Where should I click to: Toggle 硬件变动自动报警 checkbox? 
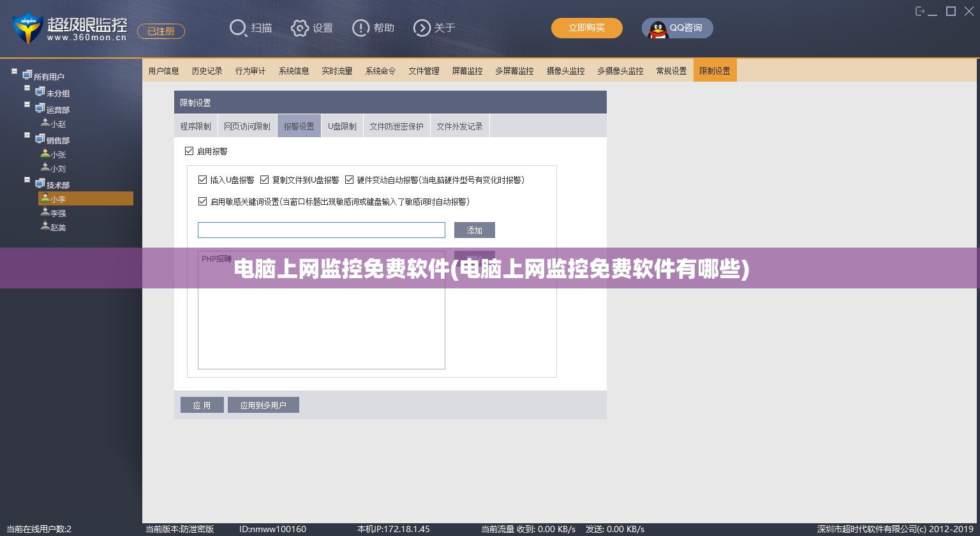click(x=349, y=180)
